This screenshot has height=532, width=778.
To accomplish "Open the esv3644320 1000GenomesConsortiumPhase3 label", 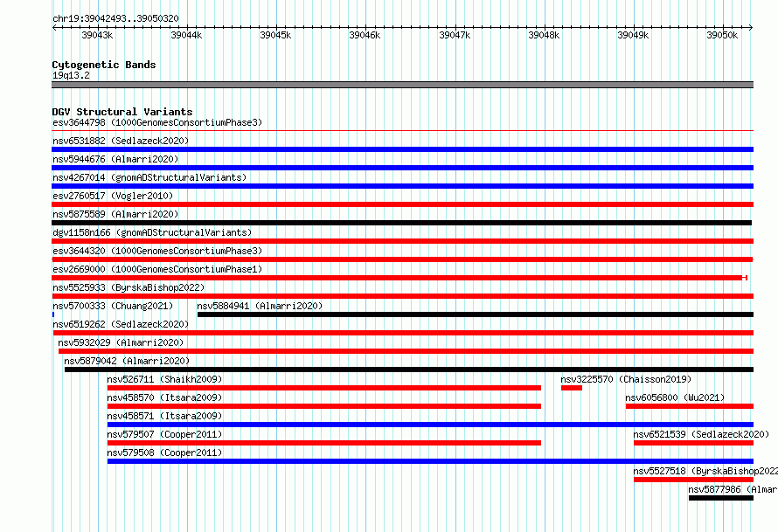I will pos(157,251).
